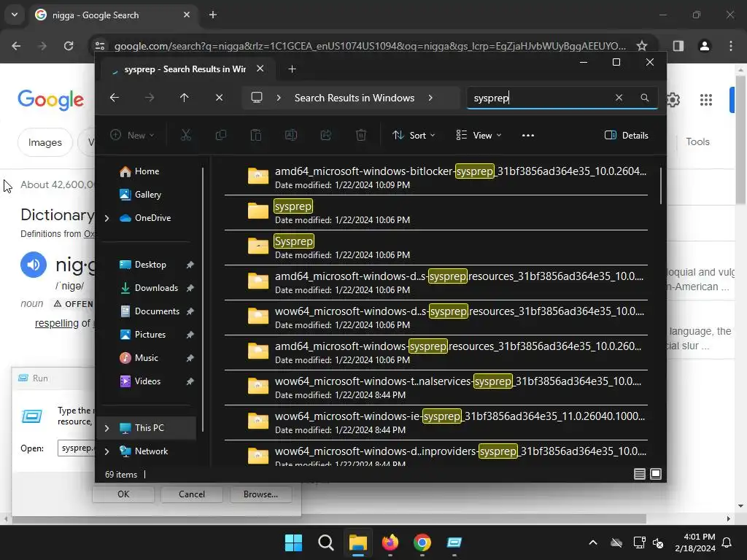The width and height of the screenshot is (747, 560).
Task: Open taskbar Search
Action: pyautogui.click(x=326, y=542)
